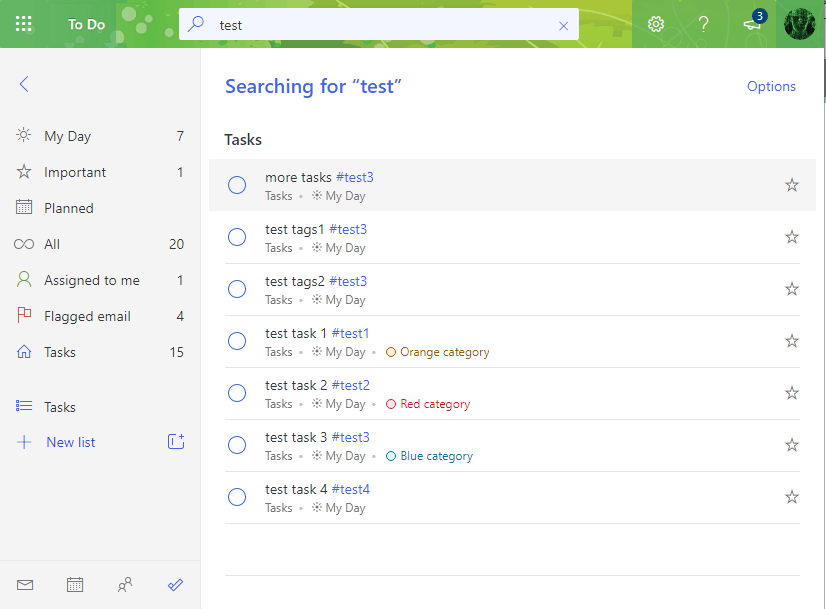The width and height of the screenshot is (826, 609).
Task: Open People from bottom navigation bar
Action: (125, 585)
